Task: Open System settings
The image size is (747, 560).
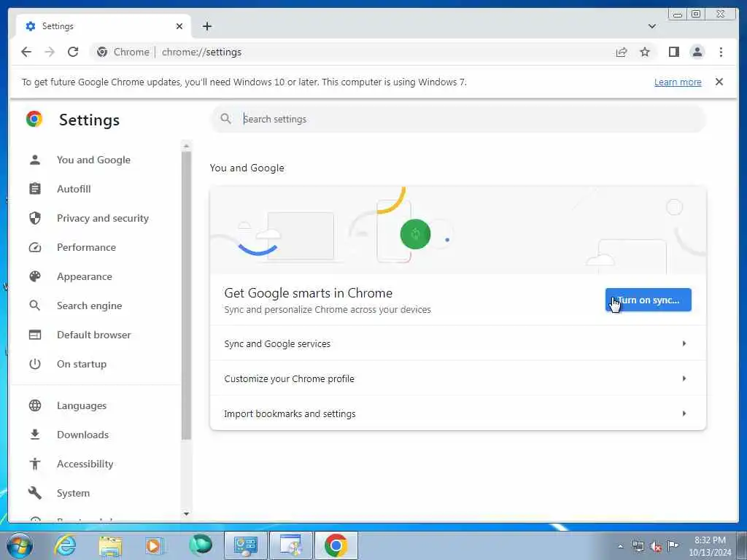Action: coord(73,493)
